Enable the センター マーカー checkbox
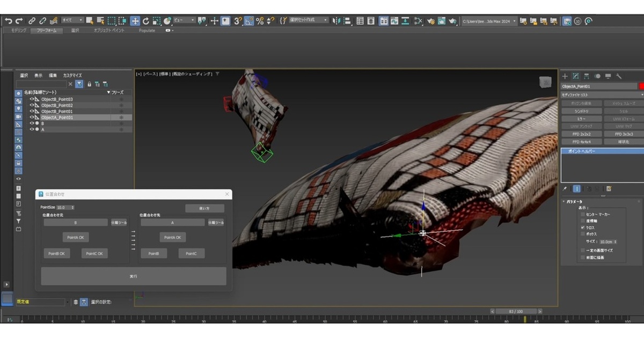 tap(583, 214)
